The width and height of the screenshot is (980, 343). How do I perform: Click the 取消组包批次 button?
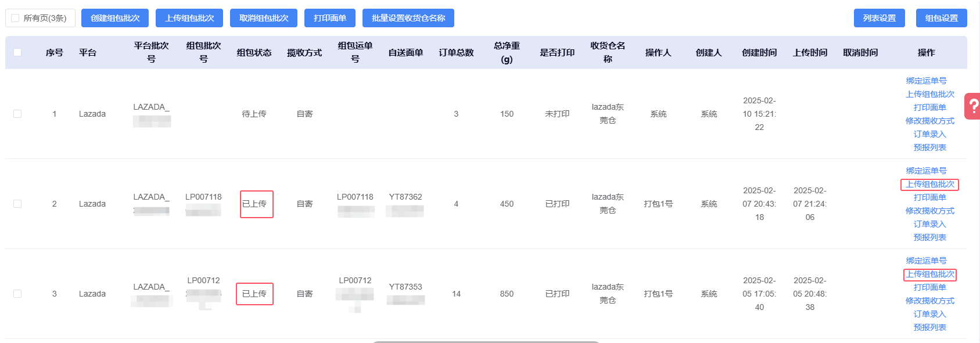tap(264, 18)
